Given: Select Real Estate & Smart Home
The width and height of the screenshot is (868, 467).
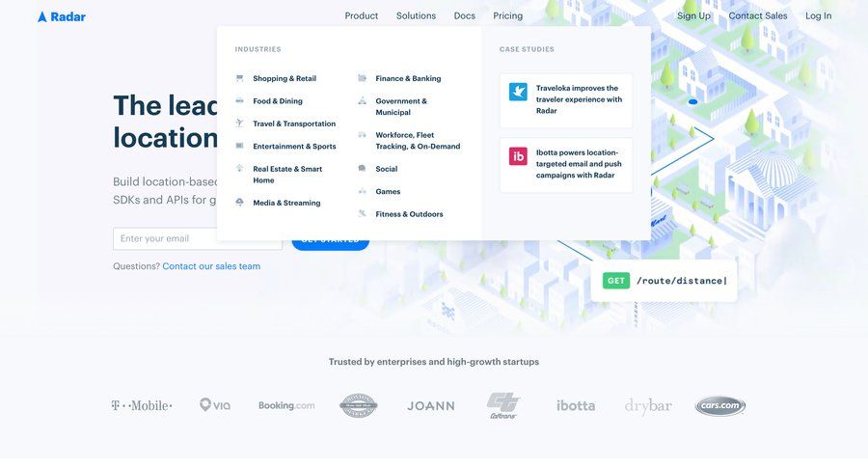Looking at the screenshot, I should [x=287, y=175].
